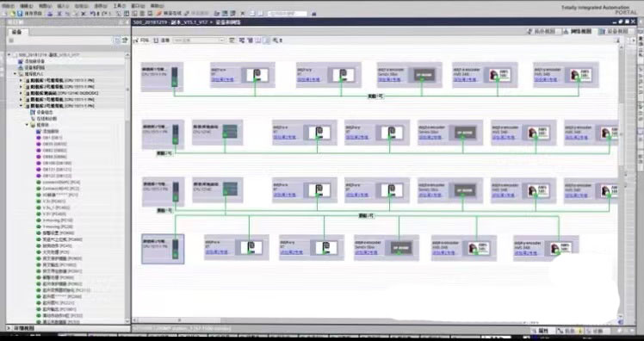The width and height of the screenshot is (644, 341).
Task: Expand the first CPU 1511 device in tree
Action: (21, 81)
